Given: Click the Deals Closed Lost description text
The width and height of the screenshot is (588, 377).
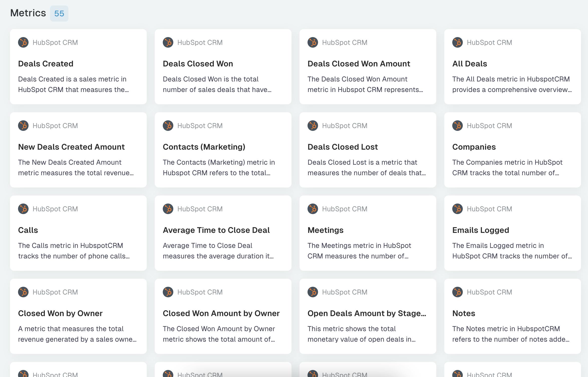Looking at the screenshot, I should (x=367, y=167).
